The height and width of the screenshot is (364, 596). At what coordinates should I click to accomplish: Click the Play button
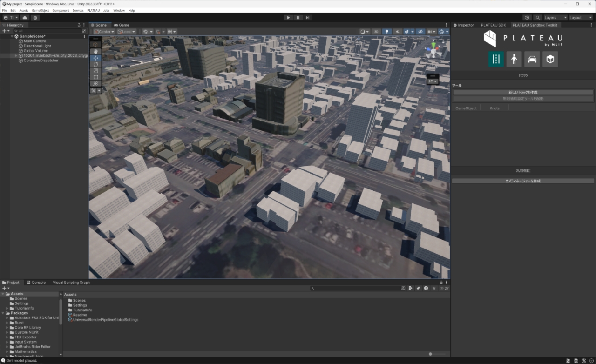288,18
